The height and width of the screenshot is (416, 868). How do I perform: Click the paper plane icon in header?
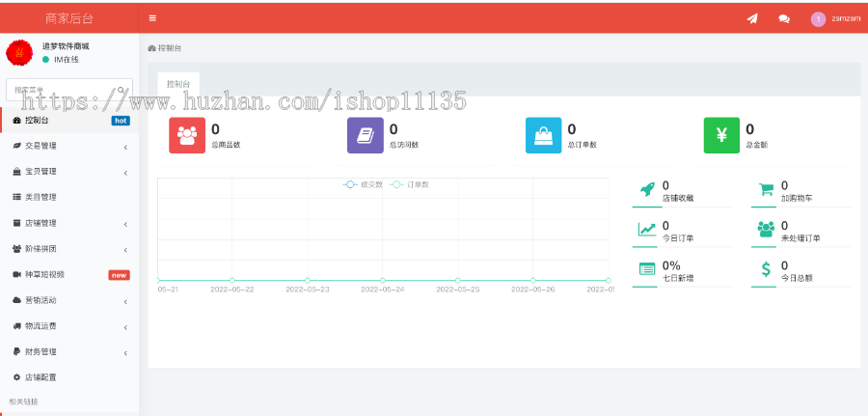[x=751, y=19]
